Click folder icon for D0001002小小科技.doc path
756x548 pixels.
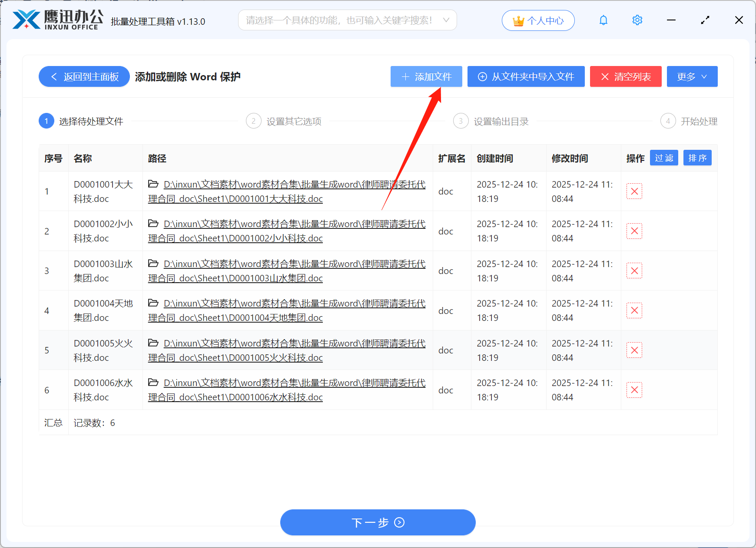click(153, 224)
